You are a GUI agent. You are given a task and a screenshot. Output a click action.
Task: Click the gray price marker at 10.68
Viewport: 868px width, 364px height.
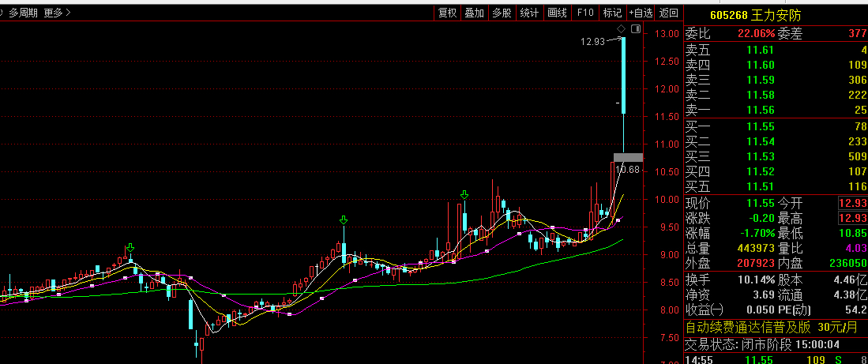tap(628, 157)
